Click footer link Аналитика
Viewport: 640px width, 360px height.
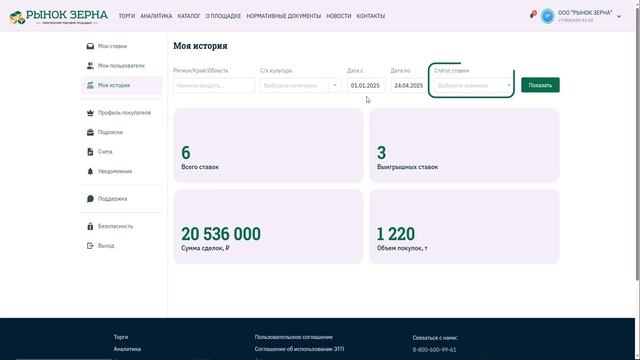tap(127, 349)
